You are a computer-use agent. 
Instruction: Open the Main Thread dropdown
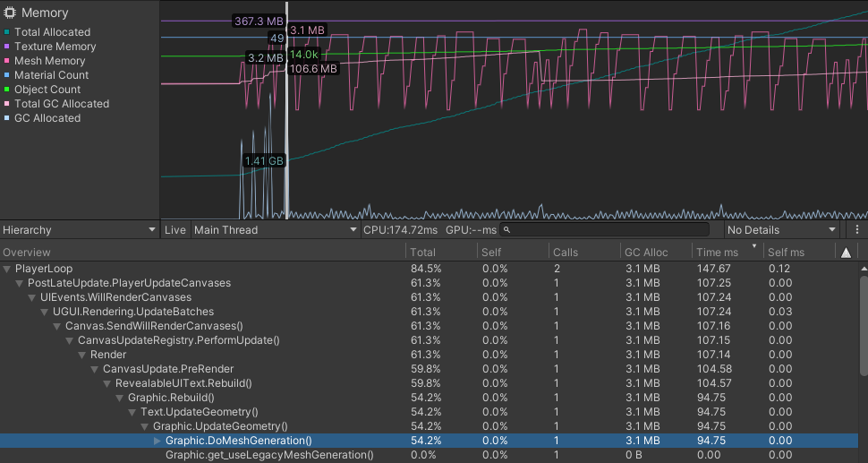(x=275, y=230)
